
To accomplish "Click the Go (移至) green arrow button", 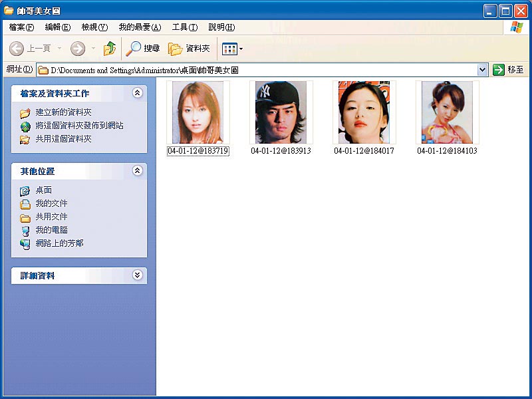I will 498,70.
